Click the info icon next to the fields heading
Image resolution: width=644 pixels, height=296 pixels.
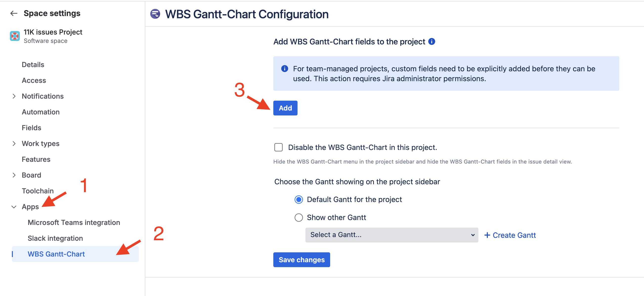(431, 41)
